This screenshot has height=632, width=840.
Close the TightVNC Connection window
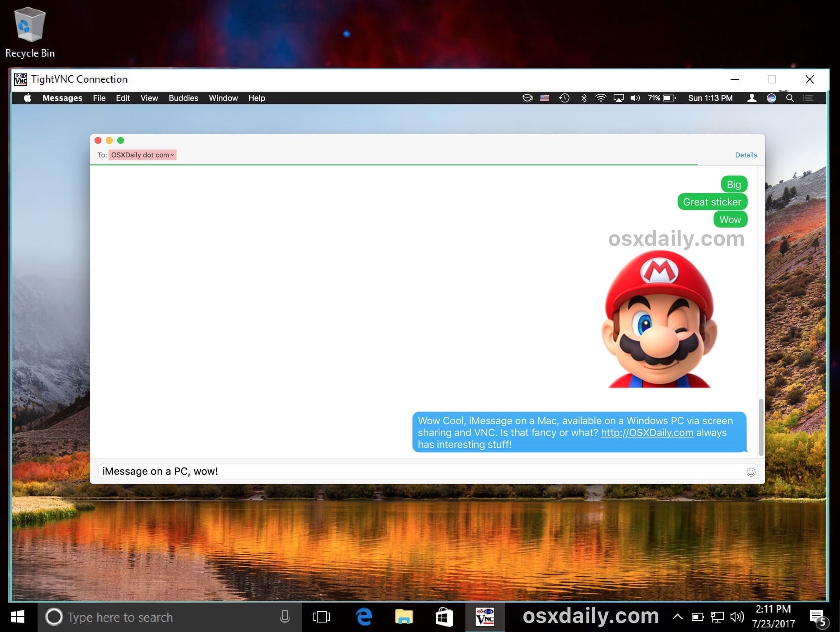809,79
